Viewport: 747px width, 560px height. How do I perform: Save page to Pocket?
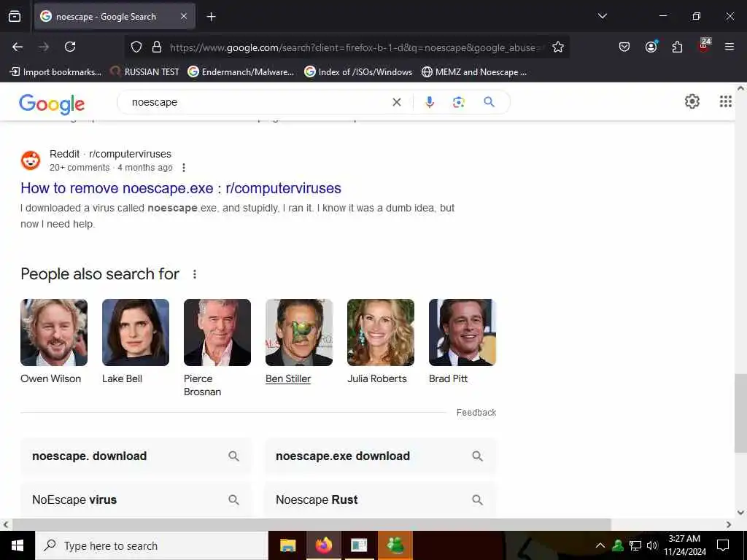624,47
